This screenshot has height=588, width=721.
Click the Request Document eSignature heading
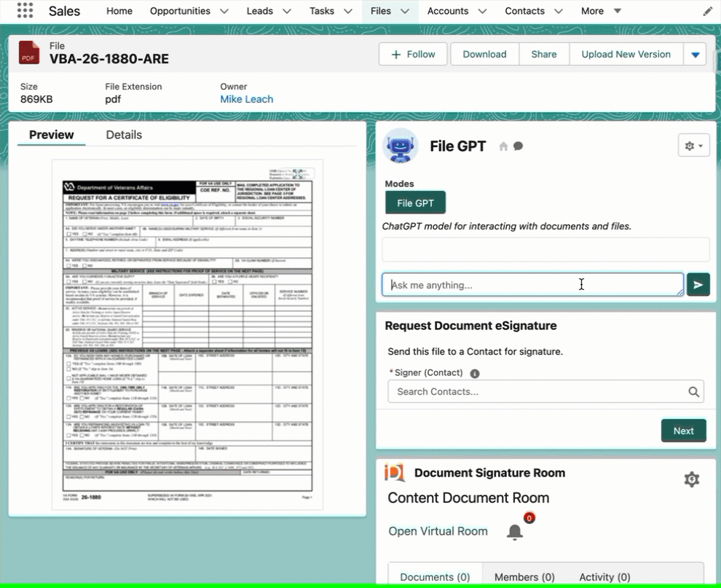coord(470,326)
